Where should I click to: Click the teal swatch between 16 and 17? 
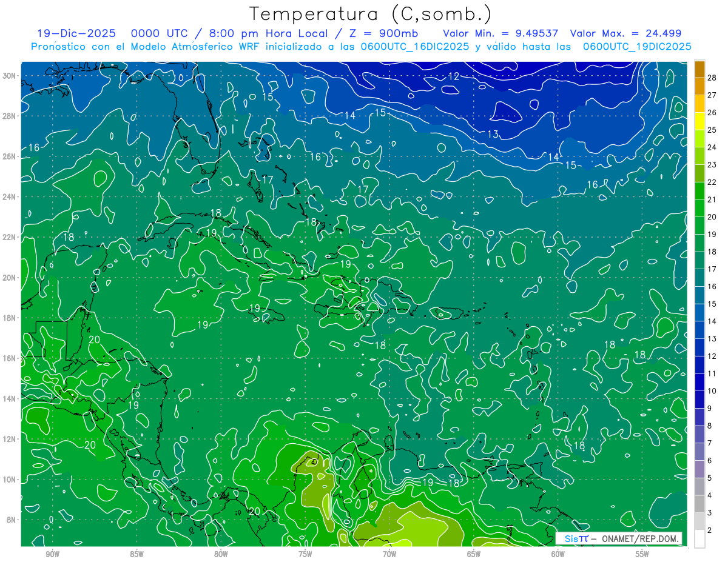point(699,278)
